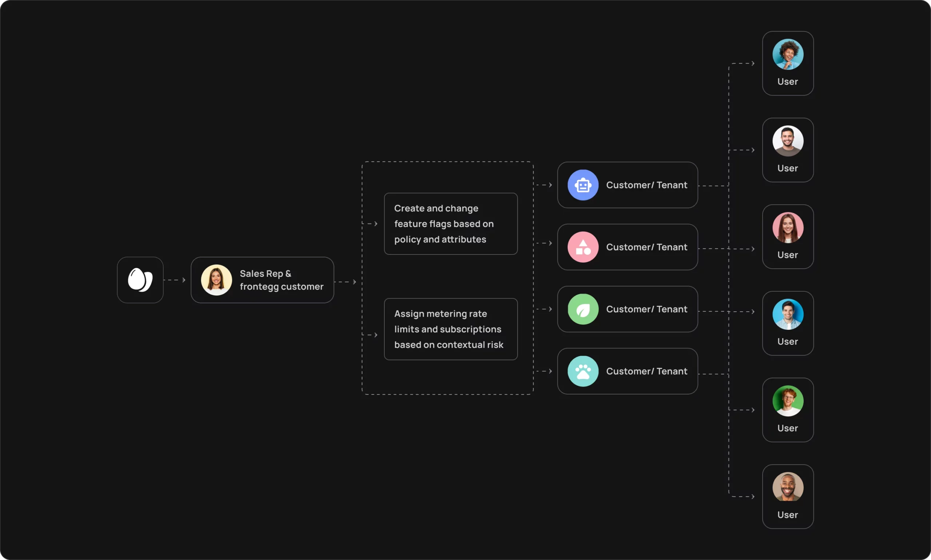Select the leaf Customer/Tenant label text
Image resolution: width=931 pixels, height=560 pixels.
[647, 309]
